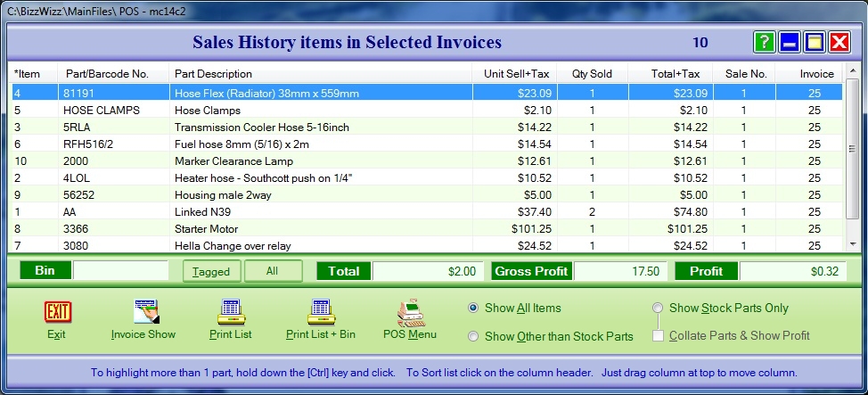Click the Tagged button
Image resolution: width=868 pixels, height=395 pixels.
click(211, 271)
